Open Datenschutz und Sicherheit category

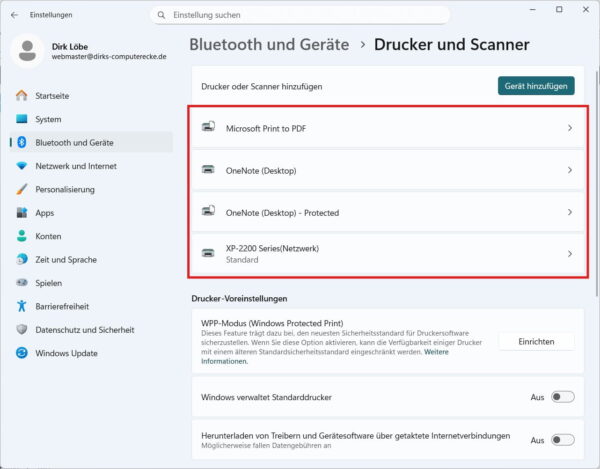(x=91, y=329)
